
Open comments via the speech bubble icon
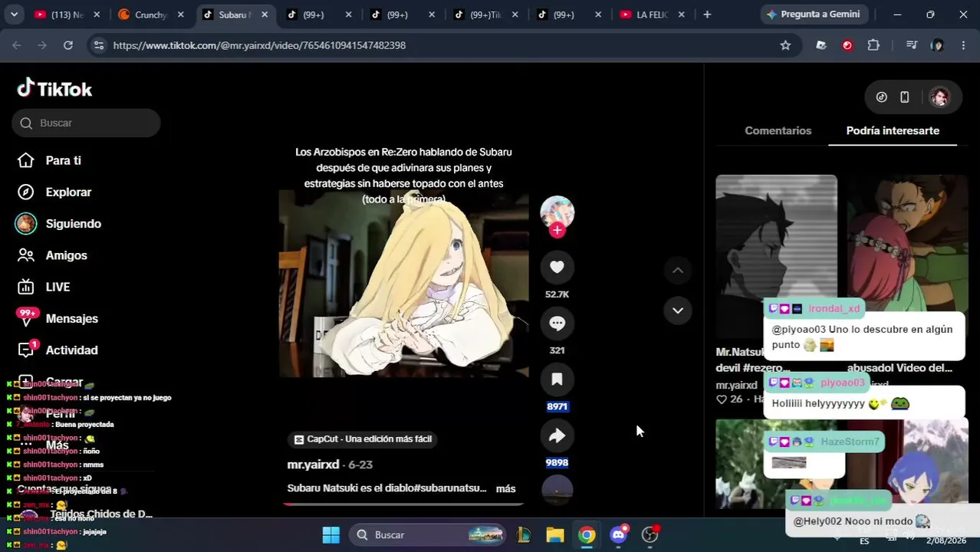pos(557,323)
